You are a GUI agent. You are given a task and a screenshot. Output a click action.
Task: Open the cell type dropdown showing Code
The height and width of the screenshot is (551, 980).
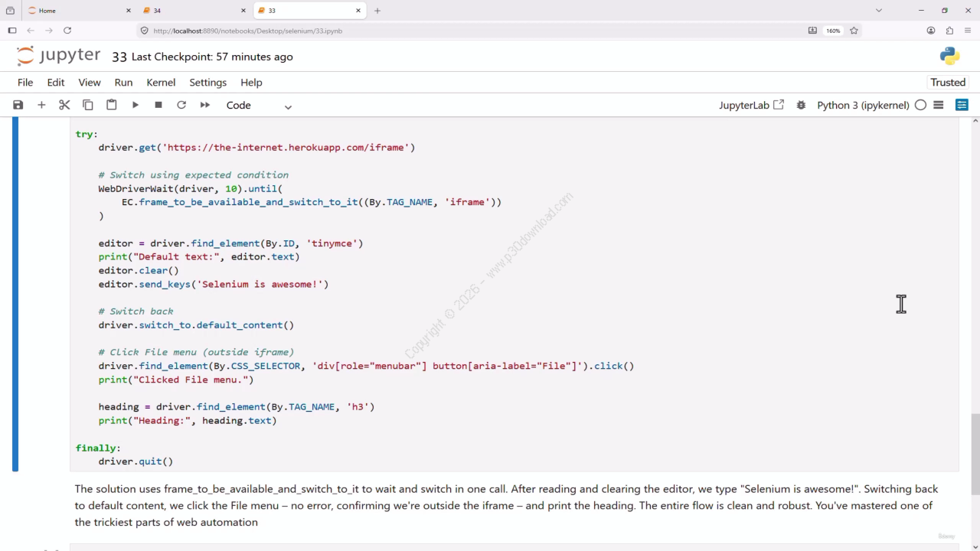[259, 106]
